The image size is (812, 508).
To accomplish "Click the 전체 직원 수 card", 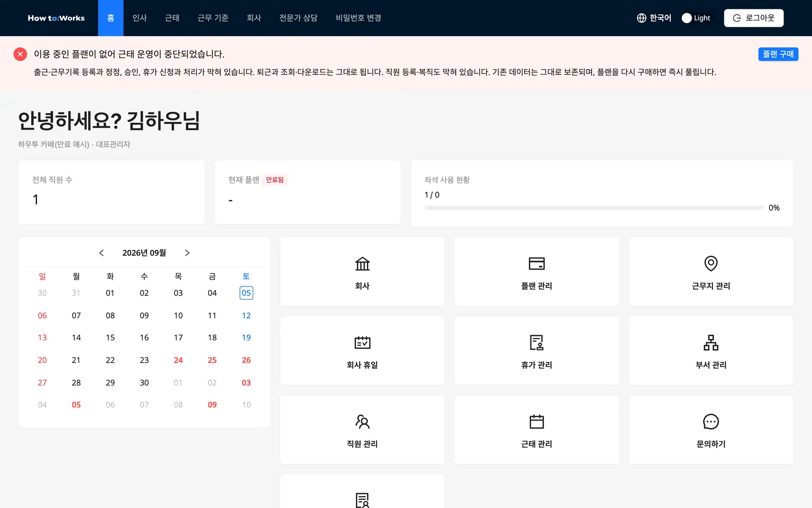I will pyautogui.click(x=112, y=192).
